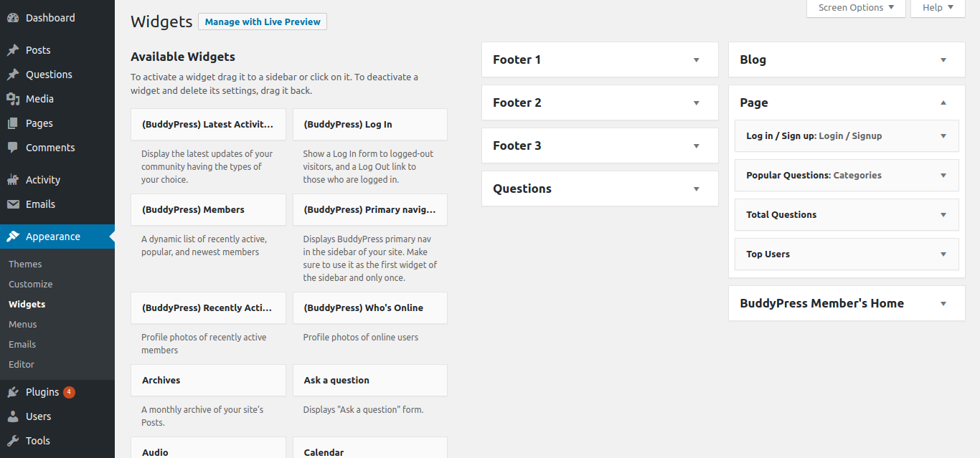Click Manage with Live Preview button
The image size is (980, 458).
(x=263, y=22)
